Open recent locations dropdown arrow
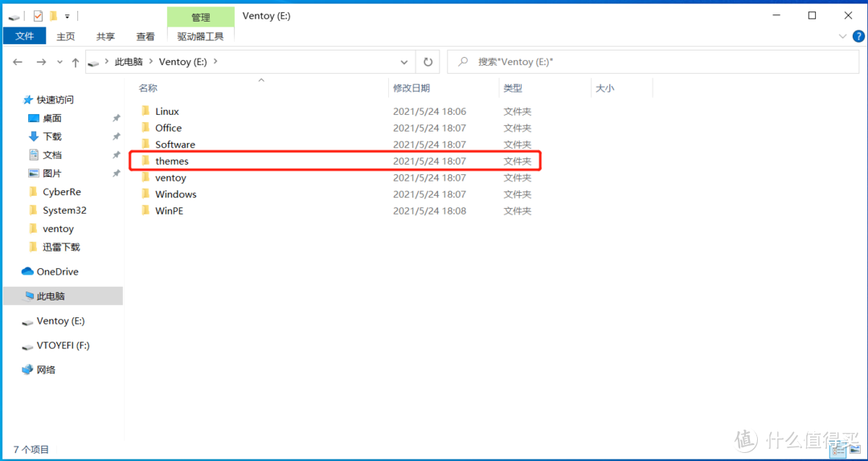 [x=59, y=63]
